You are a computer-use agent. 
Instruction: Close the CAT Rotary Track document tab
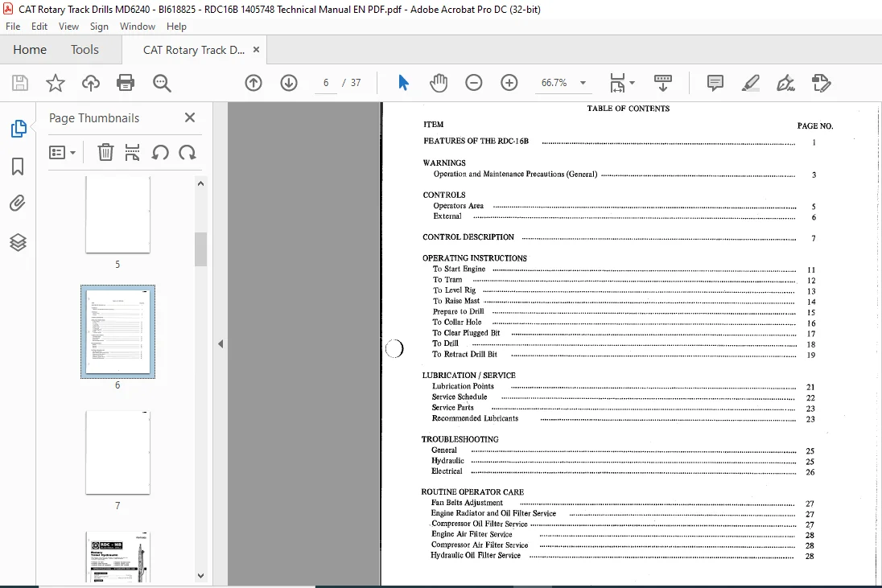pyautogui.click(x=256, y=49)
